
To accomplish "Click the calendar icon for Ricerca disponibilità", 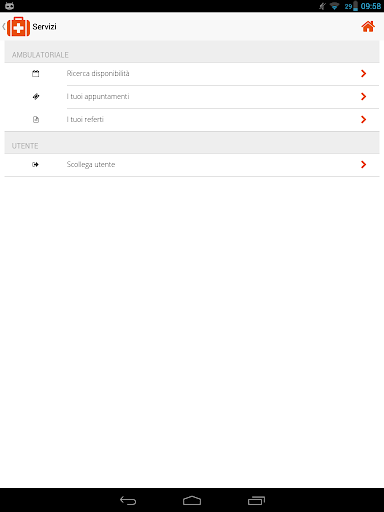I will pyautogui.click(x=36, y=74).
